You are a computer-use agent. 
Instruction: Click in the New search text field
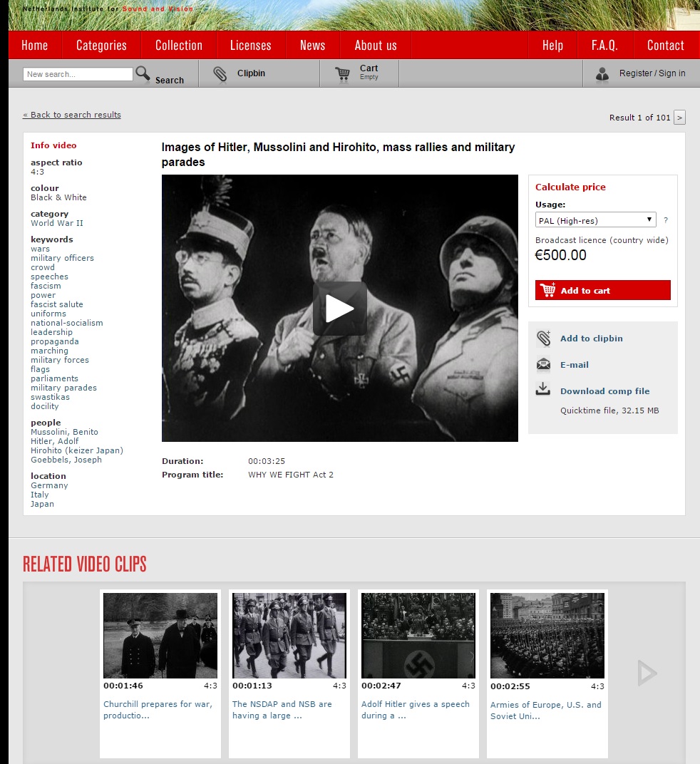pos(78,74)
